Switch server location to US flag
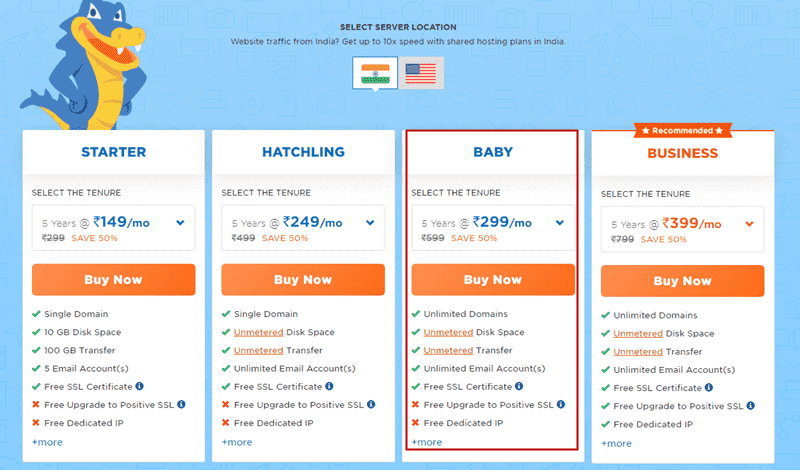The height and width of the screenshot is (470, 800). pos(421,72)
